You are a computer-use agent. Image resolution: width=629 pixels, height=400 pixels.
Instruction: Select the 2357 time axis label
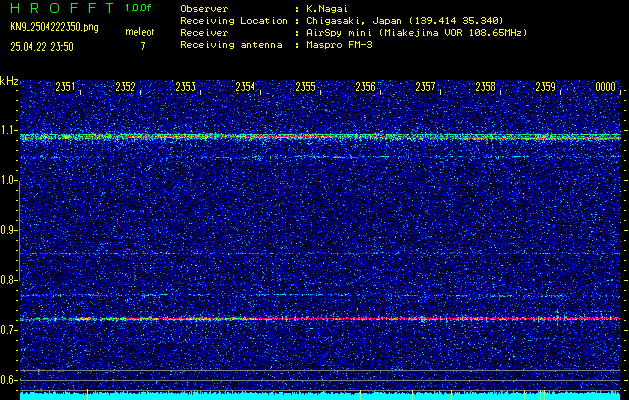click(425, 87)
